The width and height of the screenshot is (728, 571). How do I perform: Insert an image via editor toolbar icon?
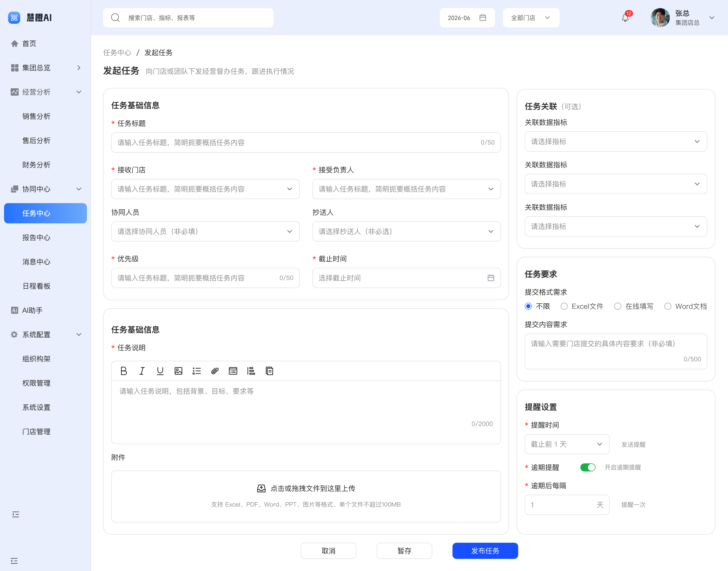coord(178,371)
